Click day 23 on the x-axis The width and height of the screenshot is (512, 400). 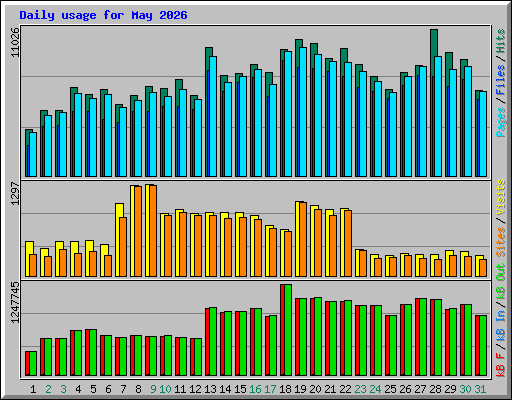360,389
